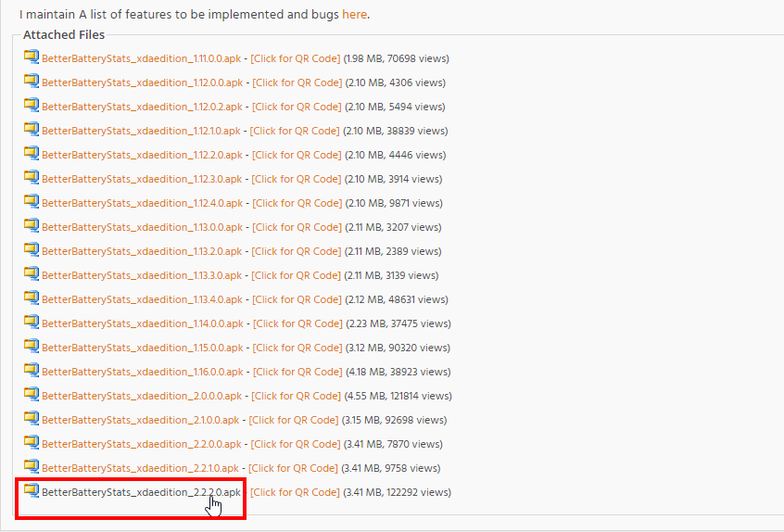Click the file icon beside the 2.0.0.0 apk
Image resolution: width=784 pixels, height=532 pixels.
pos(32,394)
